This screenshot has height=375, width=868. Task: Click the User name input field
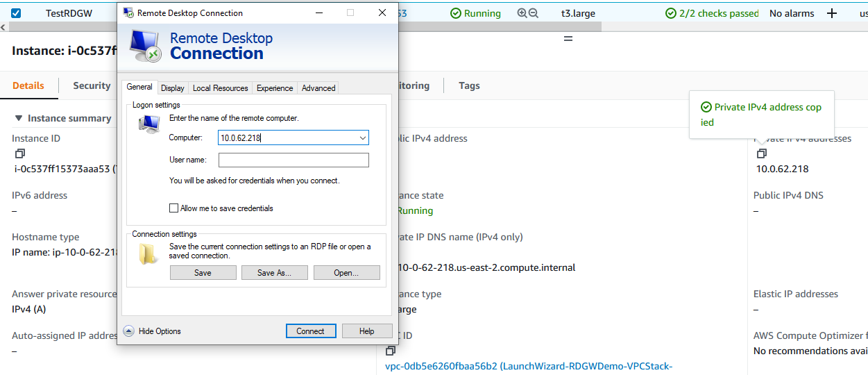293,160
